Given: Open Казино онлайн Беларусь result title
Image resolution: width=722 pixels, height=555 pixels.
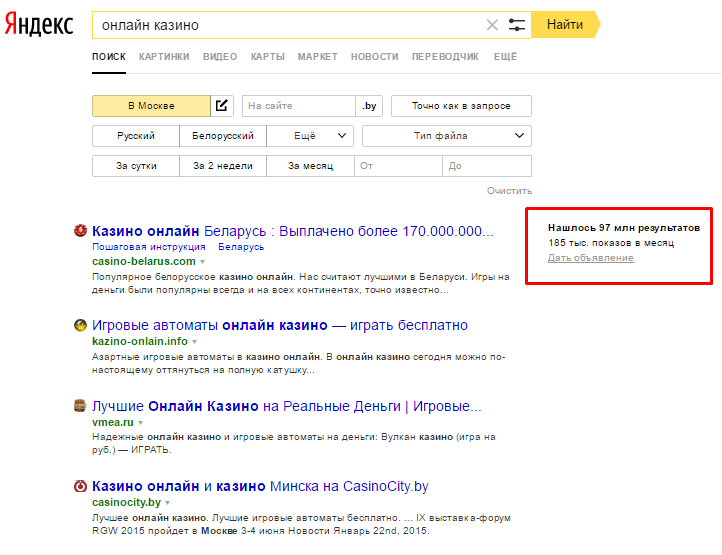Looking at the screenshot, I should (x=292, y=231).
